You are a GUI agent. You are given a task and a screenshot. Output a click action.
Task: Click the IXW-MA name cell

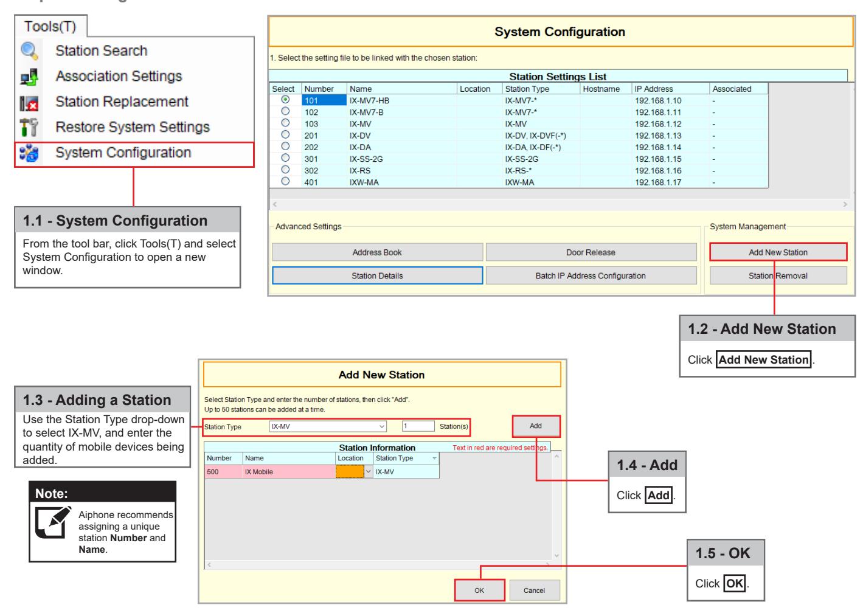click(402, 182)
